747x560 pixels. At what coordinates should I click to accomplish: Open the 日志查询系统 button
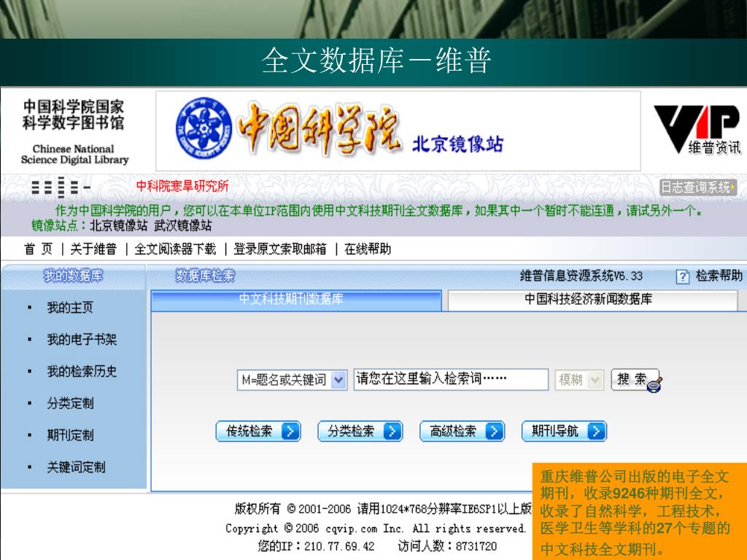(x=698, y=187)
